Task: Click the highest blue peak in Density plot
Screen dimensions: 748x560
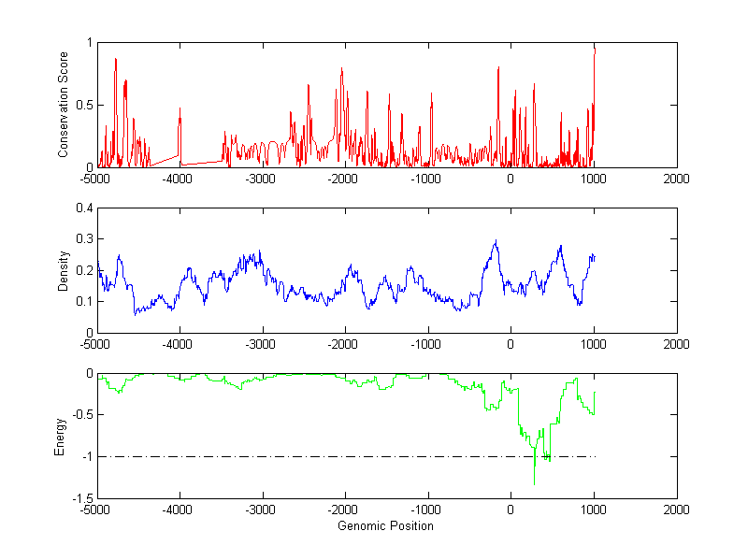Action: coord(496,241)
